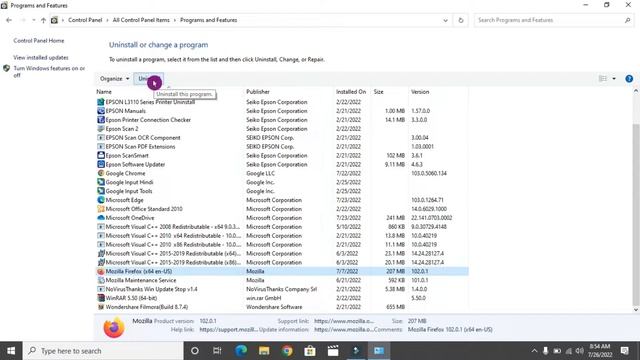Click the vertical scrollbar of program list
Image resolution: width=640 pixels, height=360 pixels.
coord(636,214)
